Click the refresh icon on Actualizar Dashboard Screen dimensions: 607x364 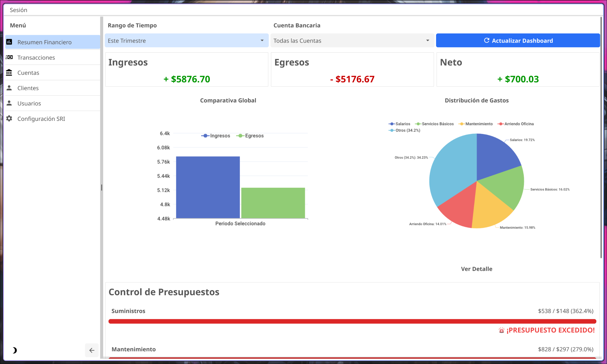coord(487,41)
